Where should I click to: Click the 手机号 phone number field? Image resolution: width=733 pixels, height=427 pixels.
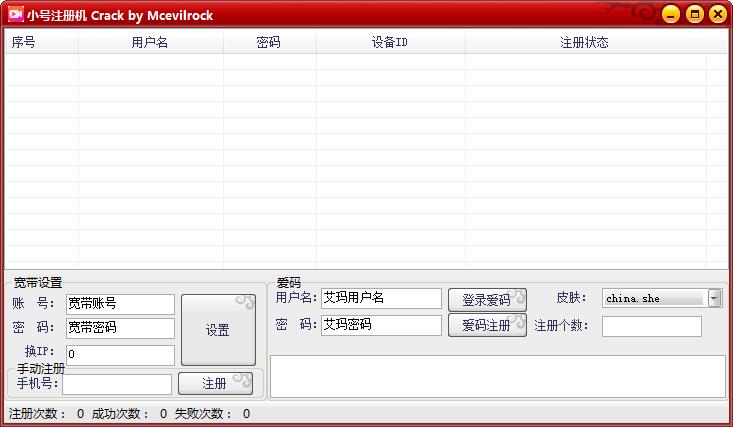[x=116, y=384]
